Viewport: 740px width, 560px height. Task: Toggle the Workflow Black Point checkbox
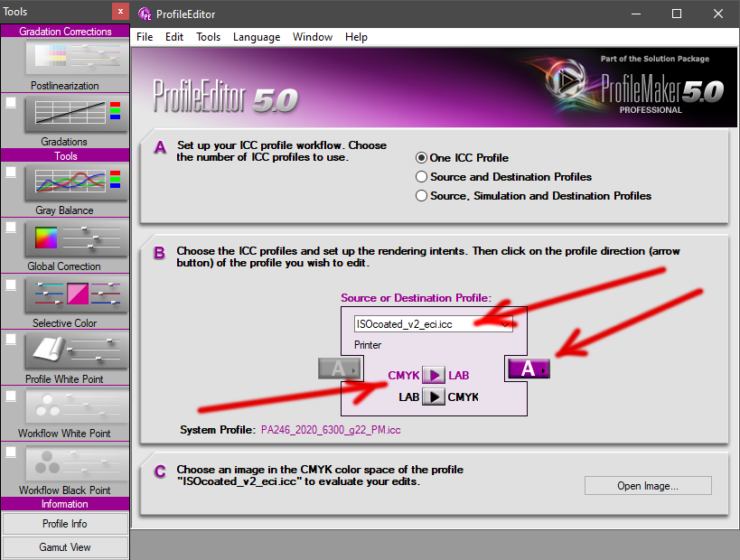[11, 453]
